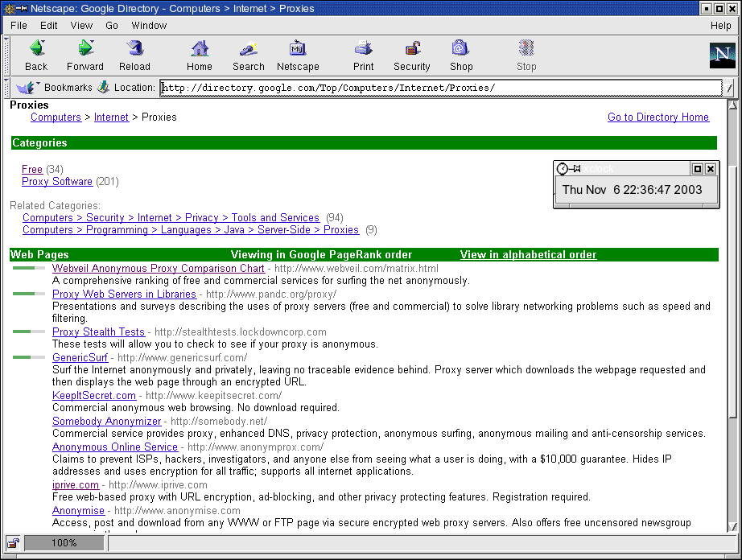The image size is (742, 560).
Task: Follow Go to Directory Home link
Action: click(658, 117)
